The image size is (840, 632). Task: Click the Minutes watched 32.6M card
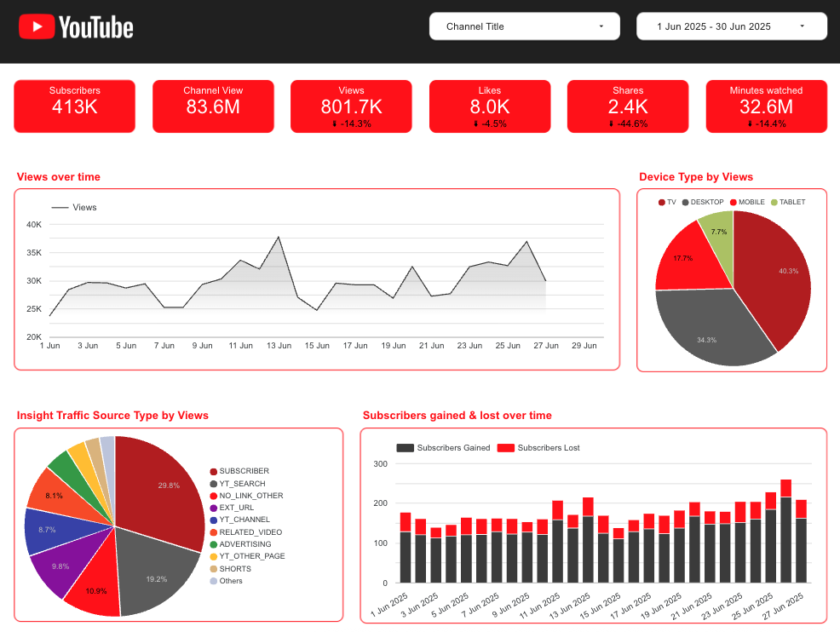[x=766, y=106]
